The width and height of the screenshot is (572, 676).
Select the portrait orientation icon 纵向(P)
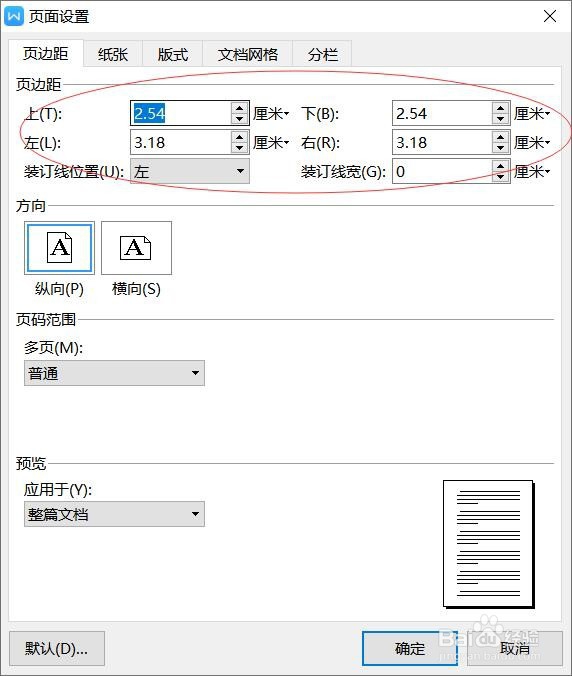[x=59, y=248]
